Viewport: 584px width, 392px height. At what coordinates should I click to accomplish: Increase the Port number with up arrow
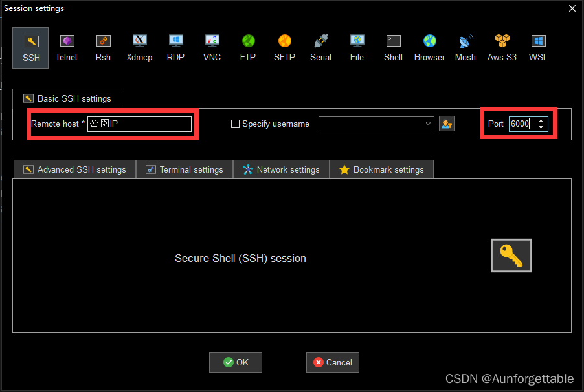click(541, 120)
